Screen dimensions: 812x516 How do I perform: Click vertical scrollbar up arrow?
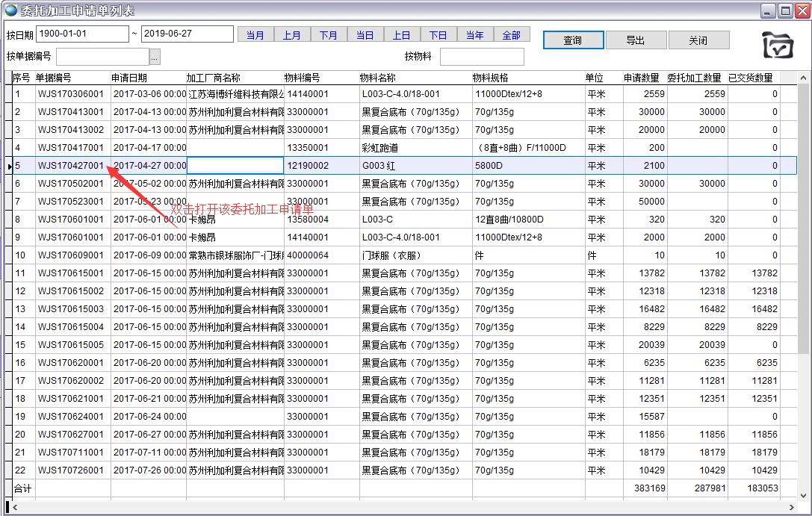tap(804, 78)
